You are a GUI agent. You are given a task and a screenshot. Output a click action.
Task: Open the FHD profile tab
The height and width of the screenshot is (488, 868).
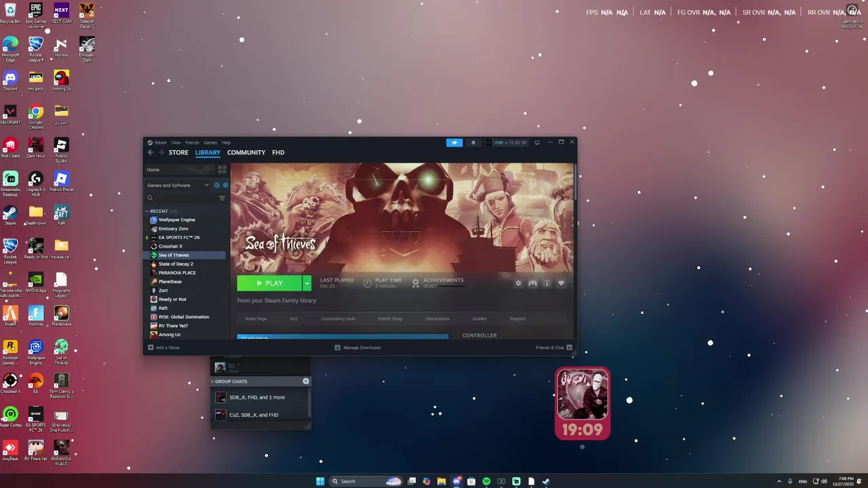pos(278,152)
